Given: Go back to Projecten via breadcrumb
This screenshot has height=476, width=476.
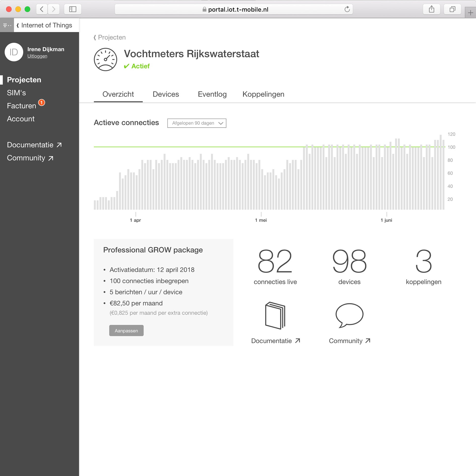Looking at the screenshot, I should coord(110,37).
